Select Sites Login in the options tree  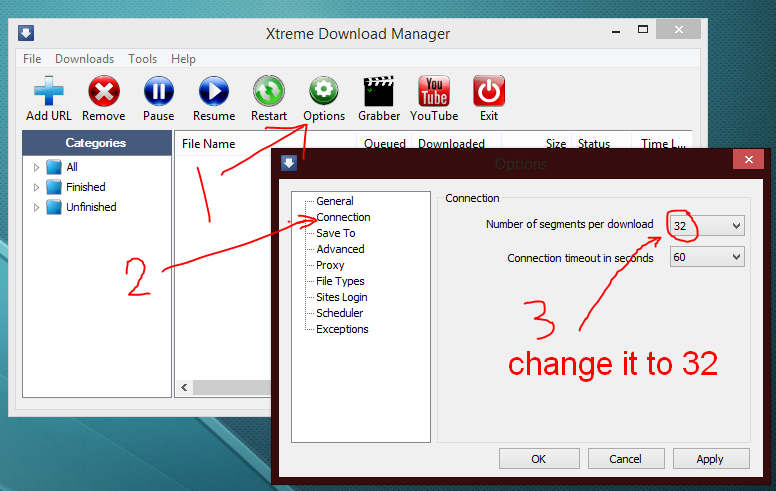click(342, 297)
